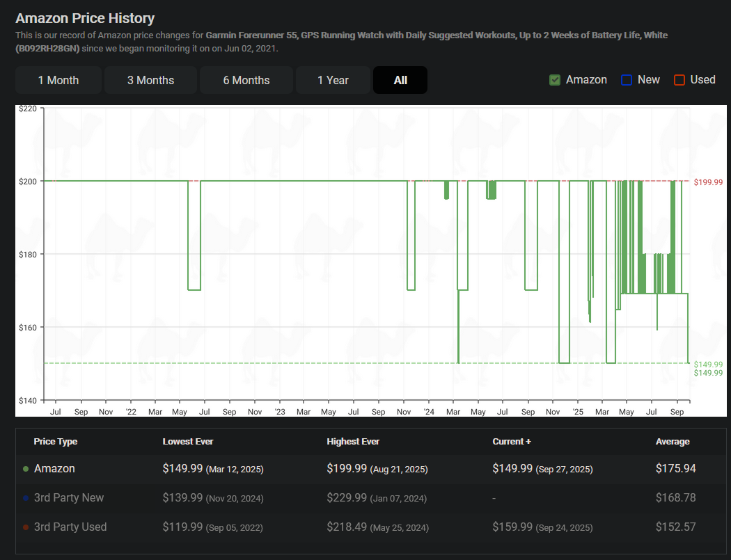
Task: Click the blue dot beside 3rd Party New
Action: [26, 498]
